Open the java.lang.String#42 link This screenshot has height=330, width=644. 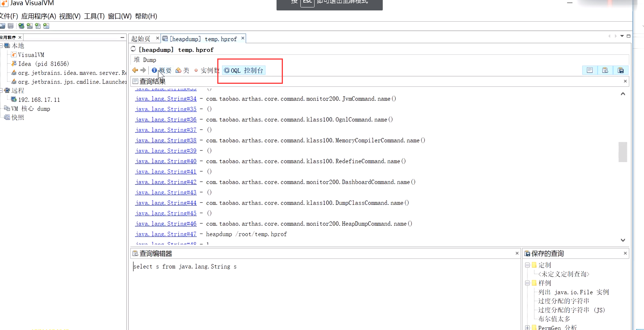point(166,182)
